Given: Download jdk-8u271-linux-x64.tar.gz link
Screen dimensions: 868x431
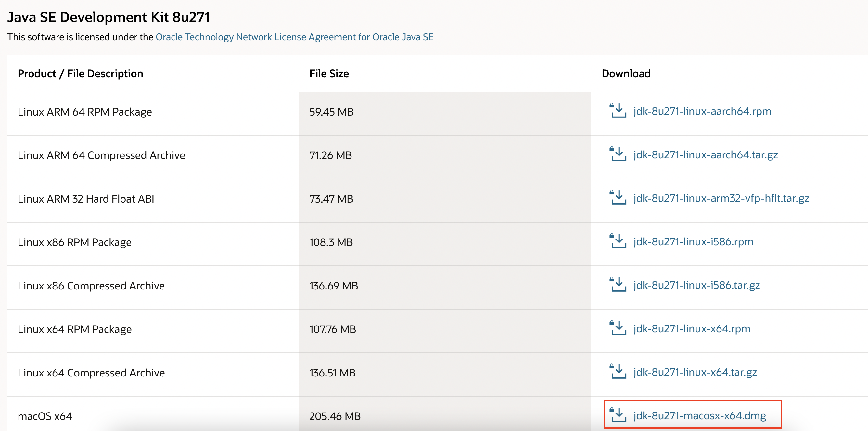Looking at the screenshot, I should pyautogui.click(x=695, y=372).
